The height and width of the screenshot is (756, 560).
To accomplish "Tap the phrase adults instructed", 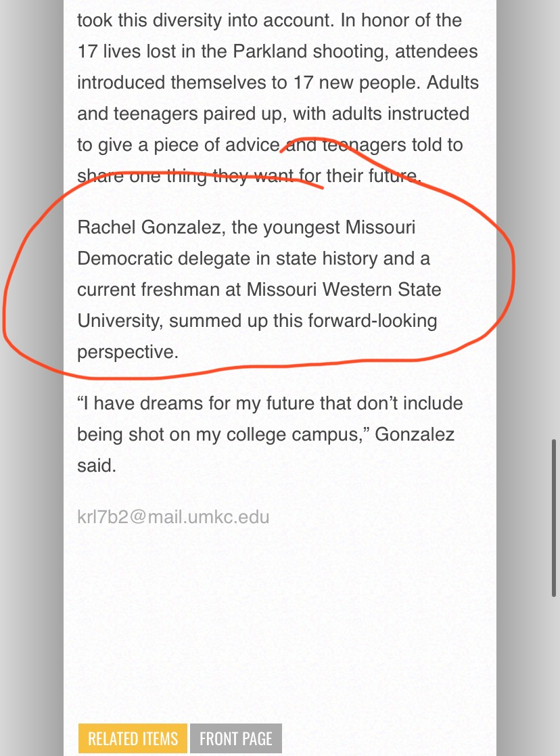I will coord(400,114).
